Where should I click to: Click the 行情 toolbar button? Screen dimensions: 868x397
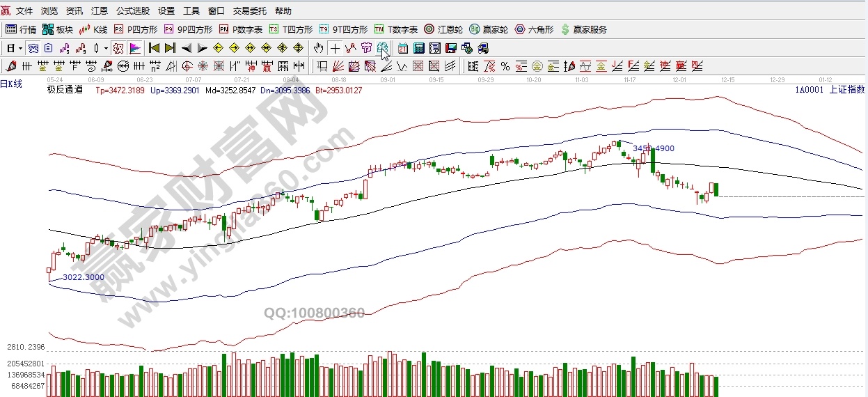click(x=22, y=29)
